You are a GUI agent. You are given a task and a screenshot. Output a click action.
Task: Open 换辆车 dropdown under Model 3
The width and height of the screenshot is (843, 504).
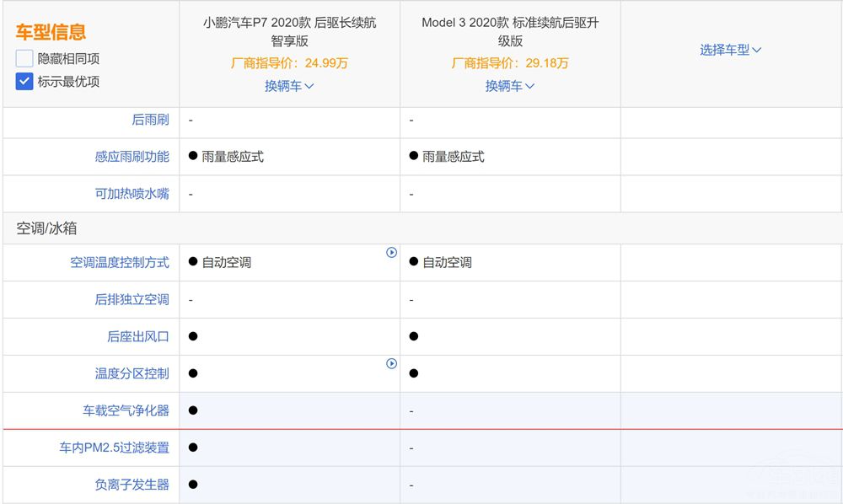click(x=510, y=86)
